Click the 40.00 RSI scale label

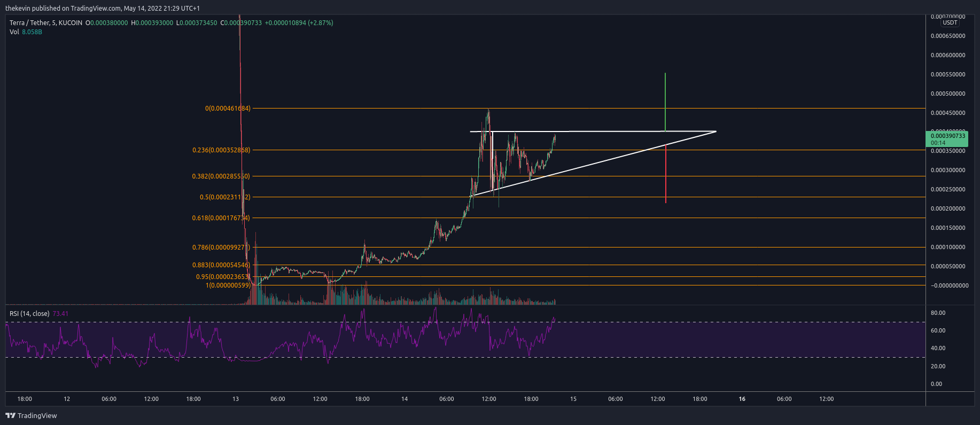pyautogui.click(x=938, y=349)
